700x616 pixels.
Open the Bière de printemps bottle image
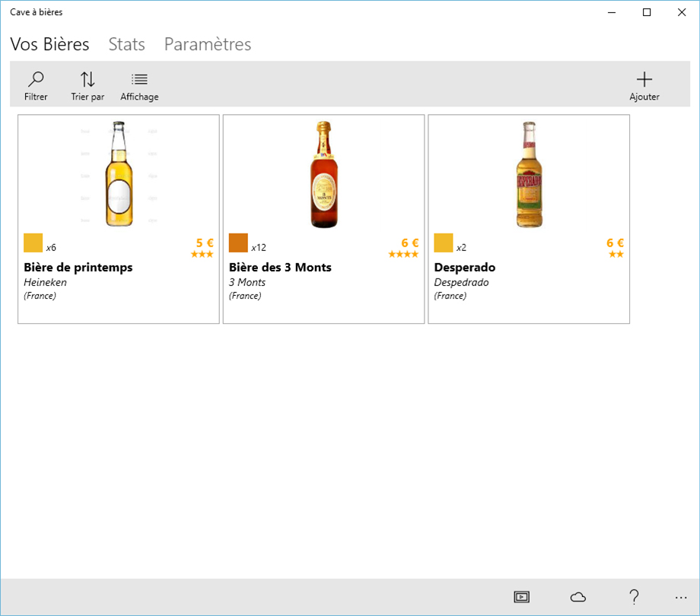118,174
